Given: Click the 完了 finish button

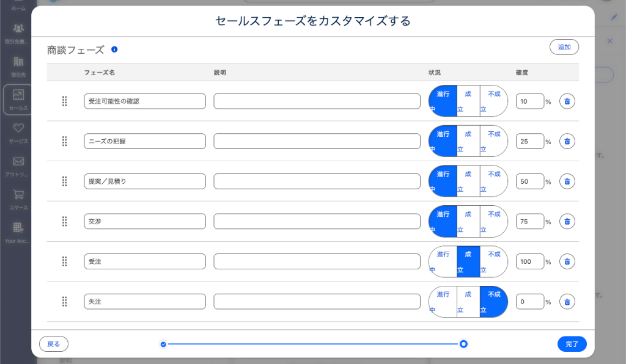Looking at the screenshot, I should coord(572,344).
